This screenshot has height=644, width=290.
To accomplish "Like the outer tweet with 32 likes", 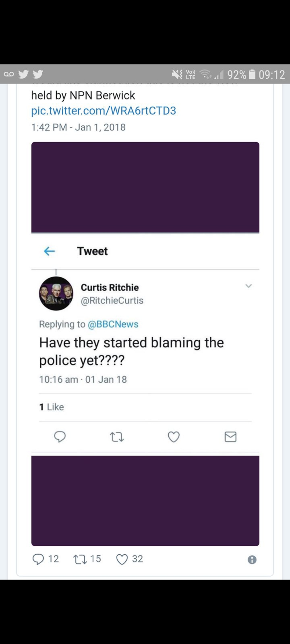I will 122,559.
